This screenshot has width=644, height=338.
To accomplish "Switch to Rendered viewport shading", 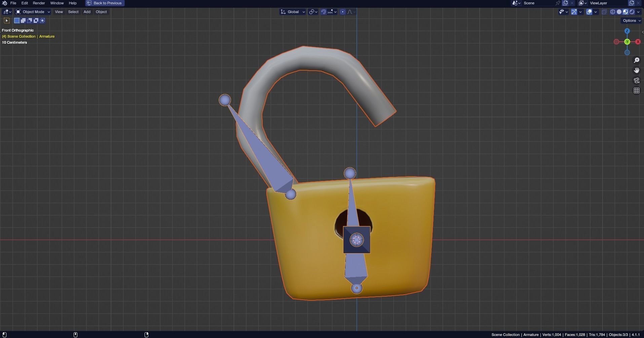I will (632, 12).
